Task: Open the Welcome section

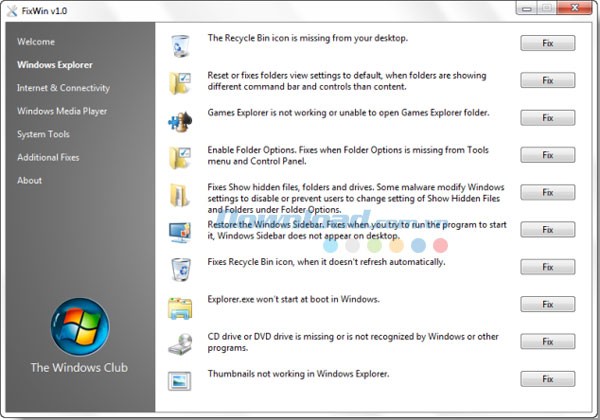Action: coord(36,42)
